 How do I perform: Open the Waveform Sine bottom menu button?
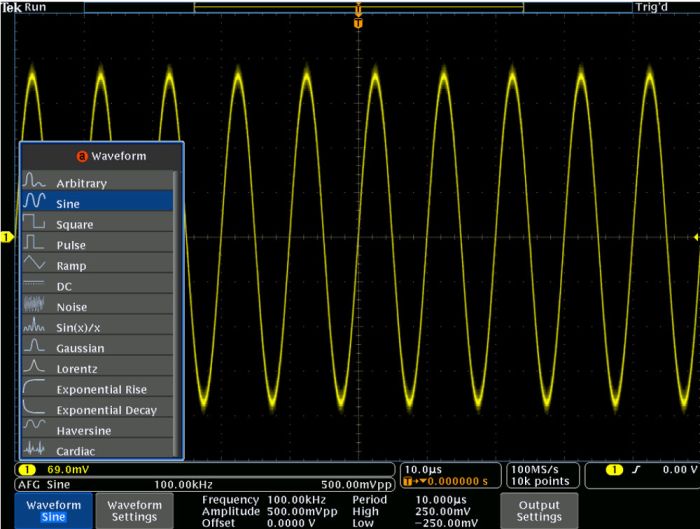(54, 511)
